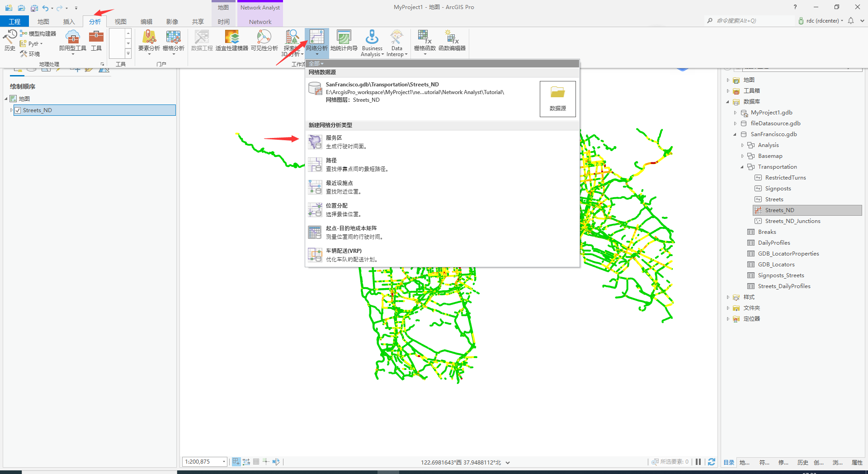
Task: Collapse the SanFrancisco.gdb database node
Action: pyautogui.click(x=736, y=134)
